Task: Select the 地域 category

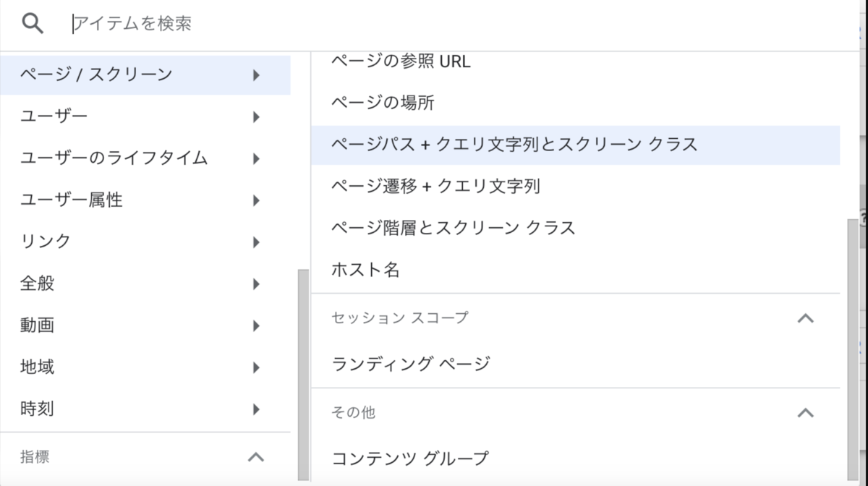Action: pos(145,367)
